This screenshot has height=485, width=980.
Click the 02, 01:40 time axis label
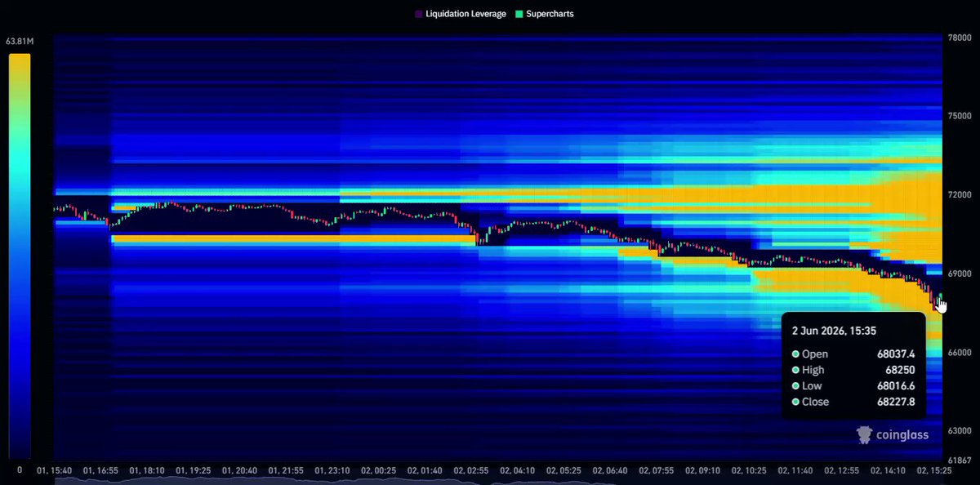426,470
